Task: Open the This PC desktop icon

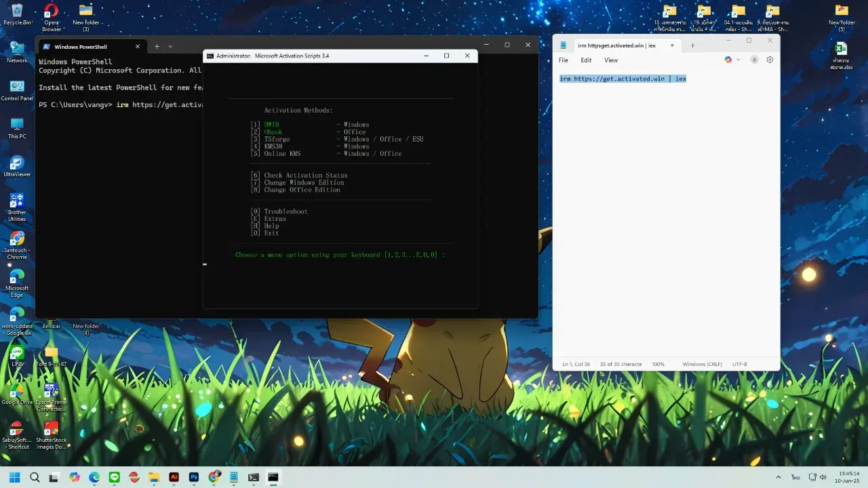Action: (17, 128)
